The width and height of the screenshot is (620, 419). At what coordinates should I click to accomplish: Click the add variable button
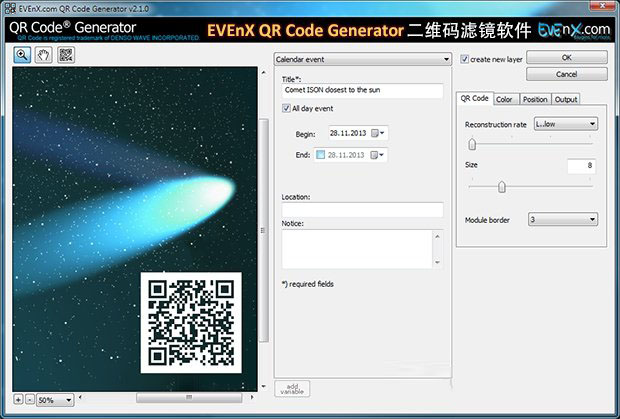pos(292,389)
